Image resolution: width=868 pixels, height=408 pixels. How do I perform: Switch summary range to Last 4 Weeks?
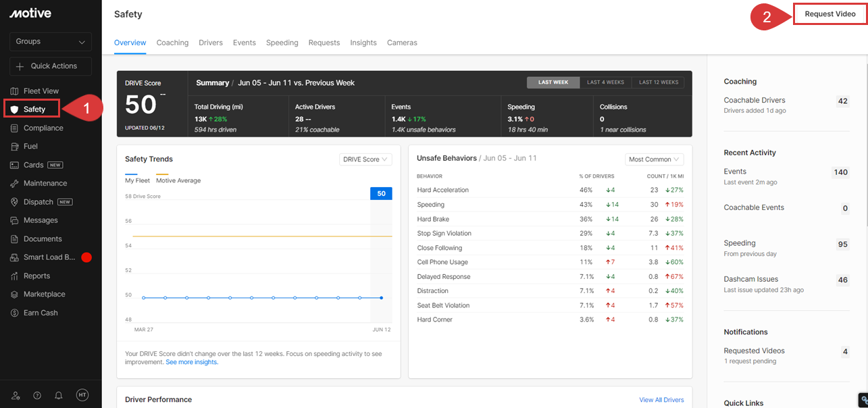pyautogui.click(x=605, y=82)
